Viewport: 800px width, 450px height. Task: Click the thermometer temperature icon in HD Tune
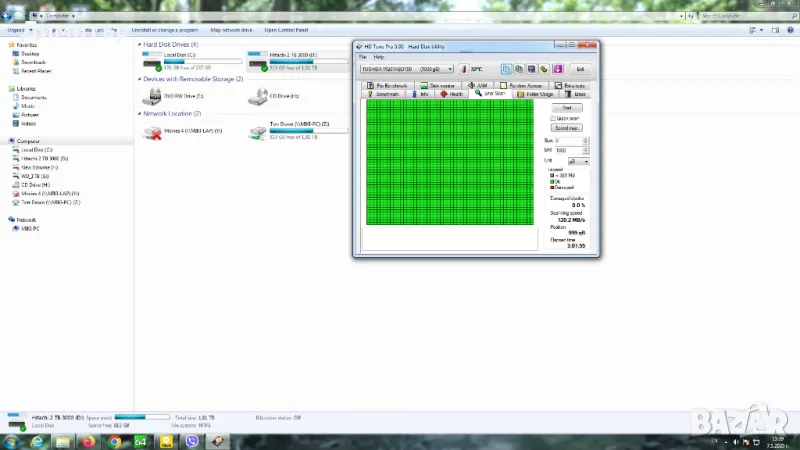(463, 69)
